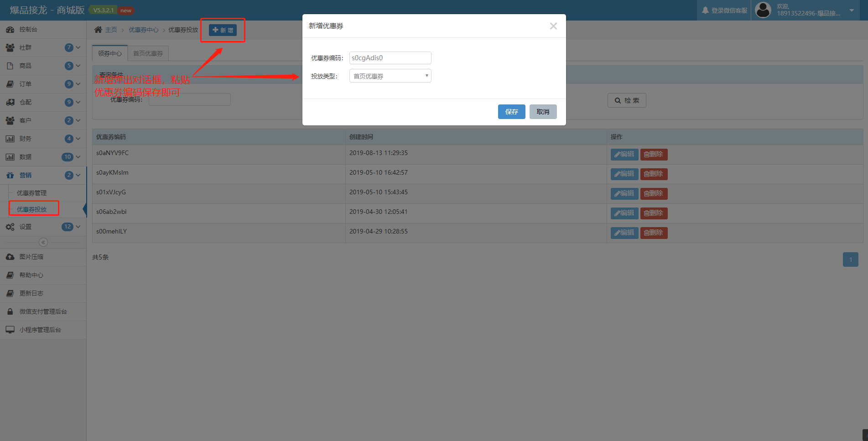868x441 pixels.
Task: Expand the 仓配 menu chevron
Action: [x=78, y=102]
